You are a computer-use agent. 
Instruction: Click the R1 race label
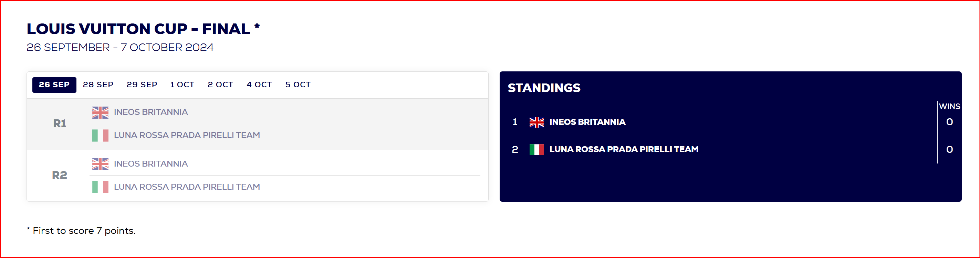(59, 123)
